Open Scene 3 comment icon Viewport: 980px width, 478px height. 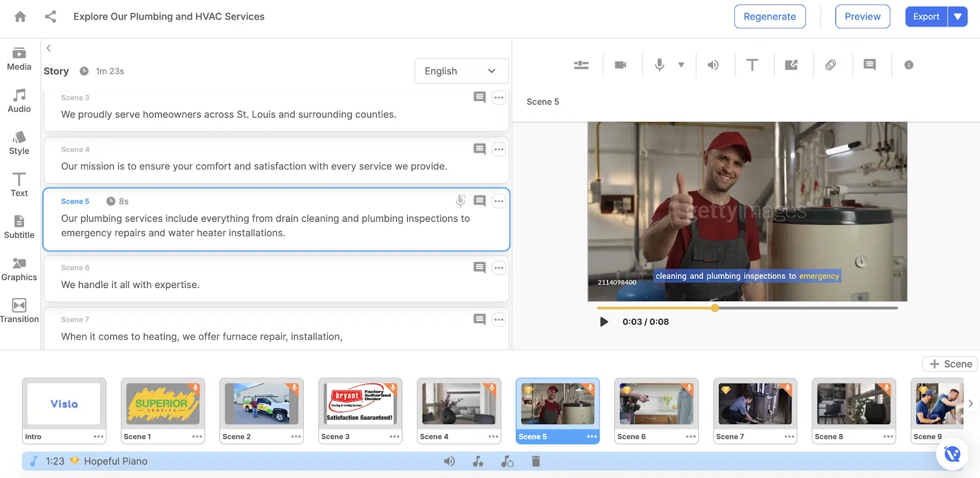tap(480, 97)
